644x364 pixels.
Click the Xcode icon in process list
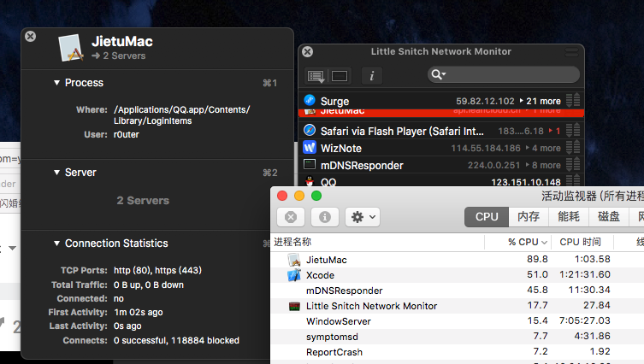tap(294, 275)
